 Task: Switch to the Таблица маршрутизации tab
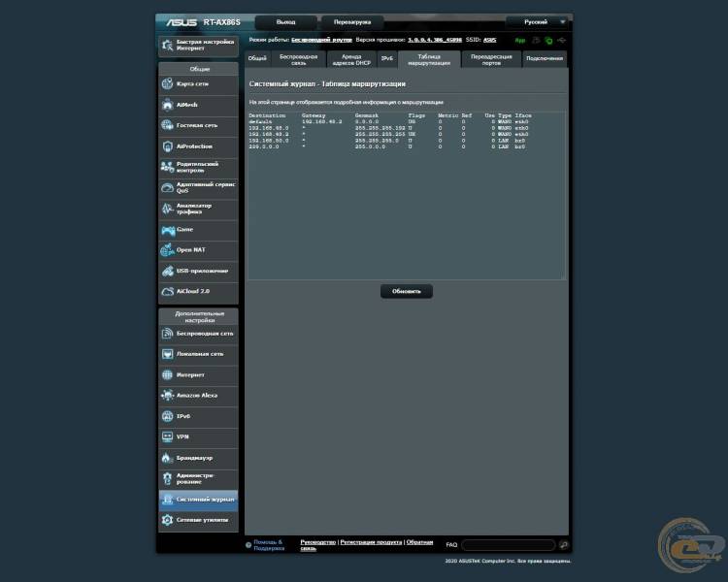pyautogui.click(x=429, y=59)
